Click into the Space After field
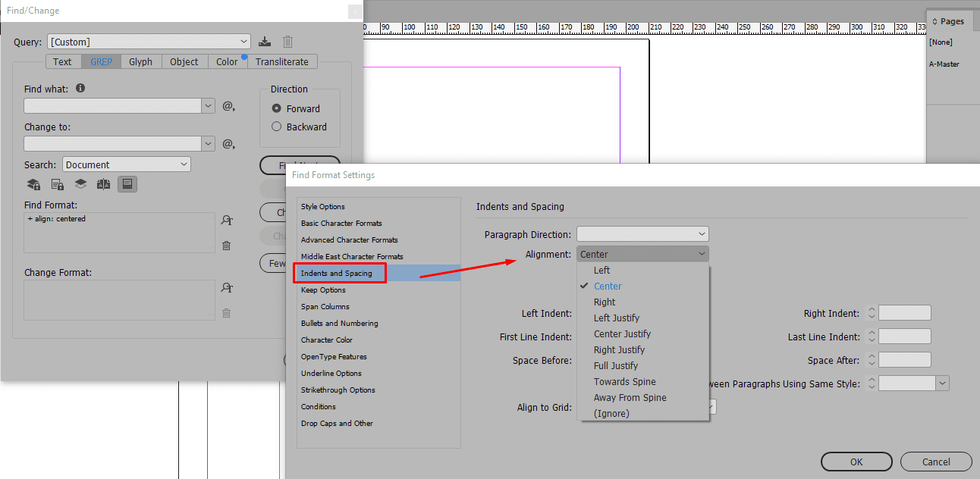 [904, 360]
